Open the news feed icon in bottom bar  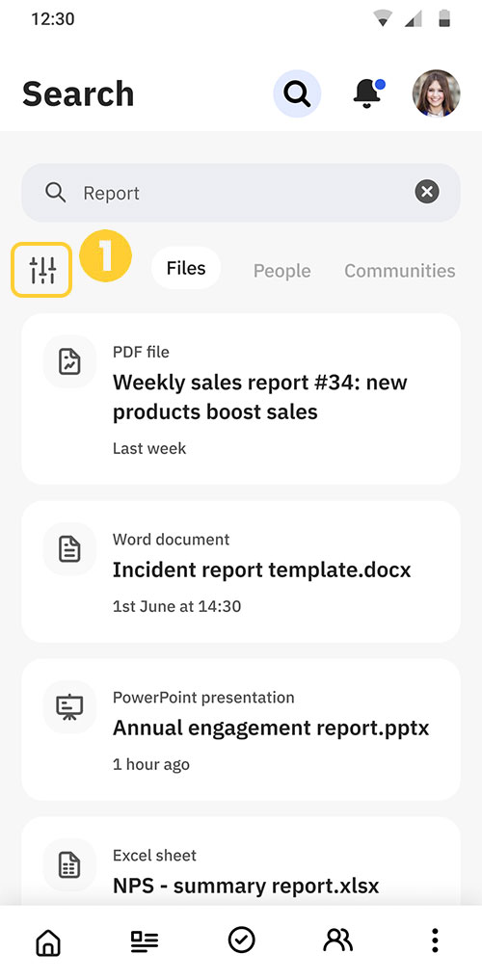(145, 940)
